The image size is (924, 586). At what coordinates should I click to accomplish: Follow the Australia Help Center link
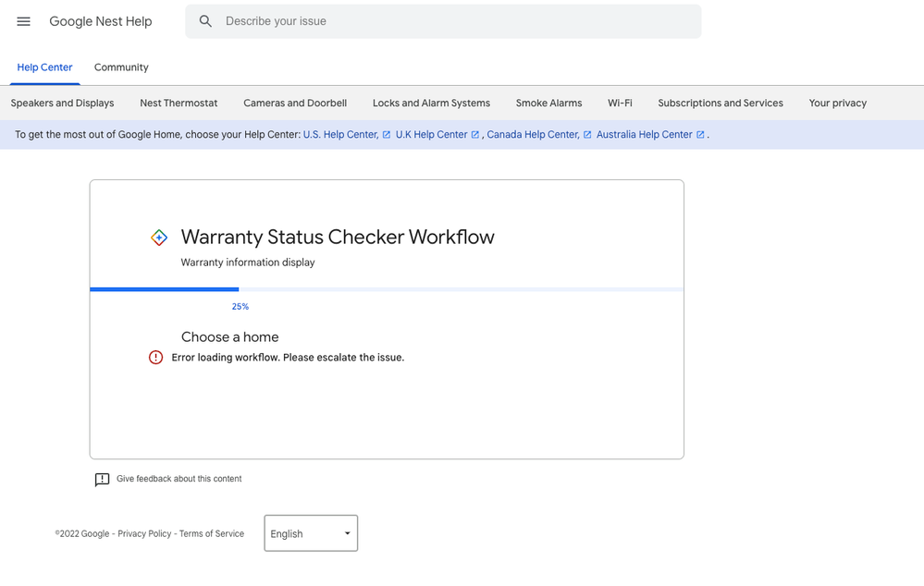[644, 135]
